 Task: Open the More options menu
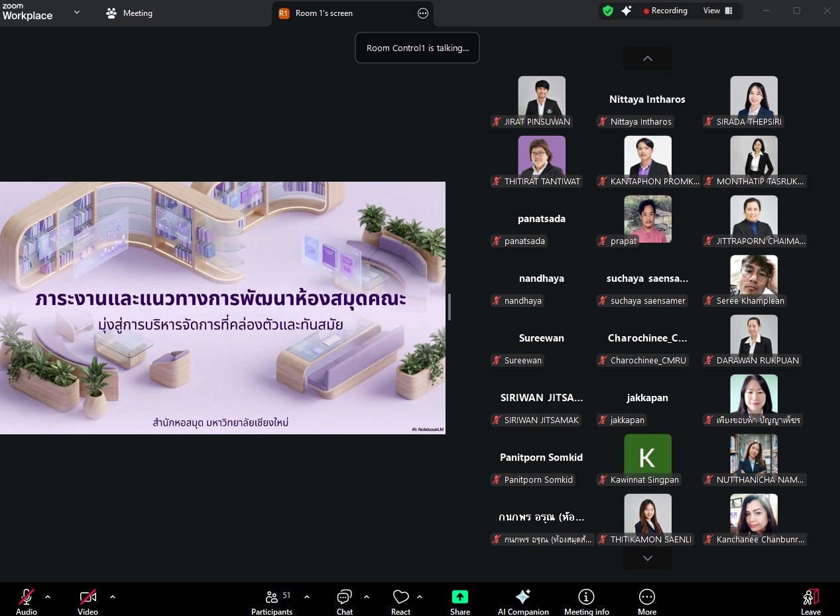click(646, 601)
